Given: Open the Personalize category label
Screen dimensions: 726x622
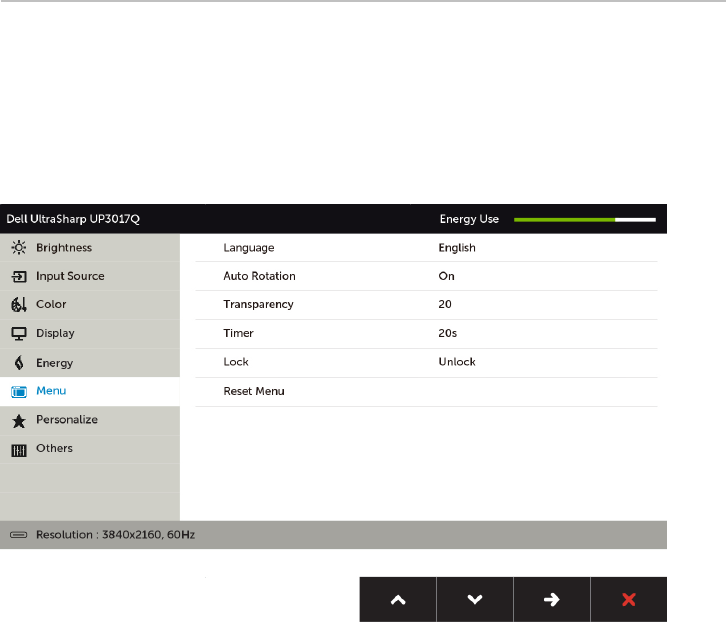Looking at the screenshot, I should tap(67, 420).
